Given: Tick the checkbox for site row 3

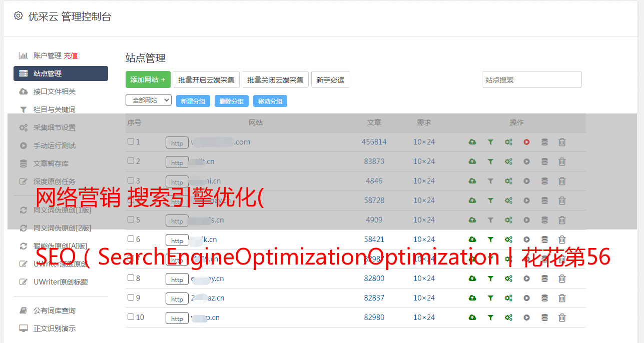Looking at the screenshot, I should coord(131,180).
